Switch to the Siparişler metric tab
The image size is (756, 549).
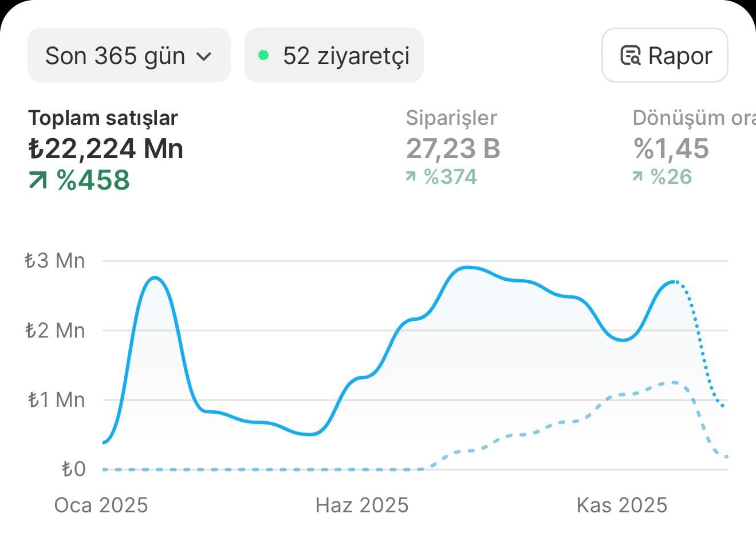pos(451,117)
